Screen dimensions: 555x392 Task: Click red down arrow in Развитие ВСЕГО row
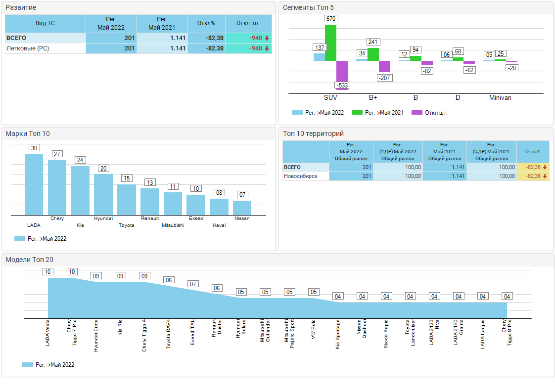point(267,38)
